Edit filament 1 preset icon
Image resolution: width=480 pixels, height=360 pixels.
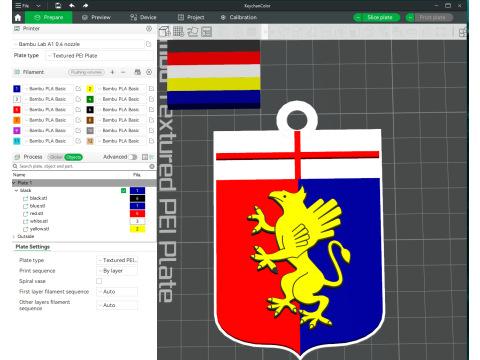[78, 89]
